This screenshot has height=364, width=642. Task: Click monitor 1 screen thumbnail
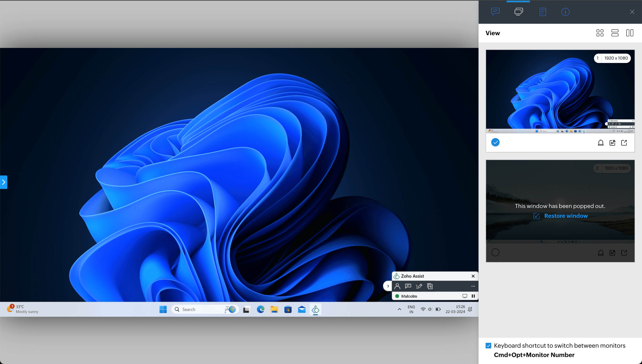tap(560, 92)
